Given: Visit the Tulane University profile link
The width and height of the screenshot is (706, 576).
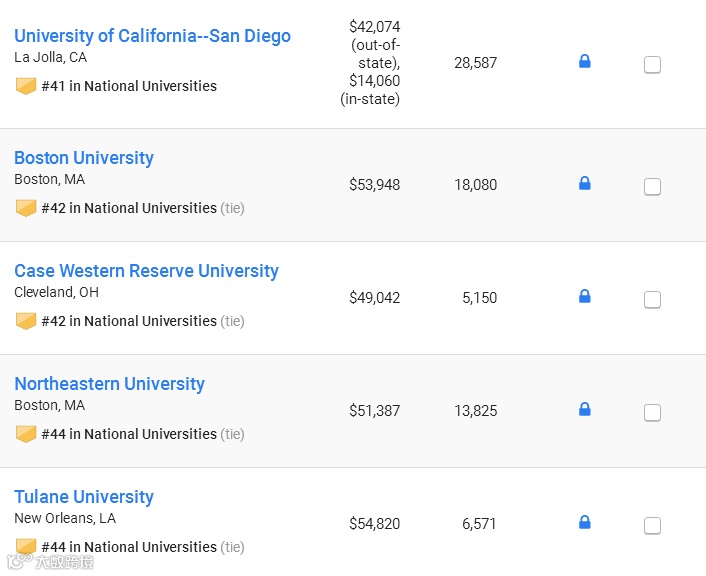Looking at the screenshot, I should [84, 497].
